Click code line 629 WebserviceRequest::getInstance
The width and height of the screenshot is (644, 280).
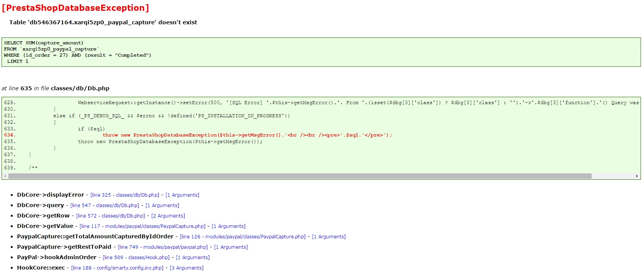[x=358, y=103]
